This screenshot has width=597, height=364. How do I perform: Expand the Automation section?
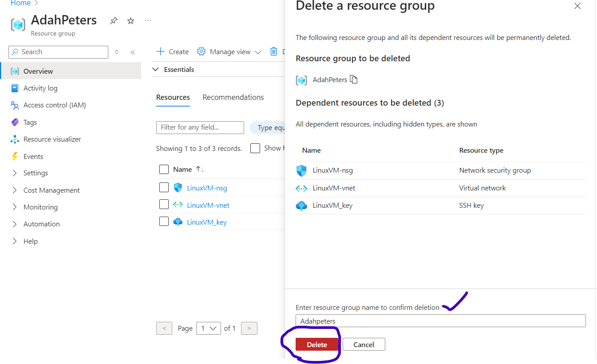click(x=15, y=224)
